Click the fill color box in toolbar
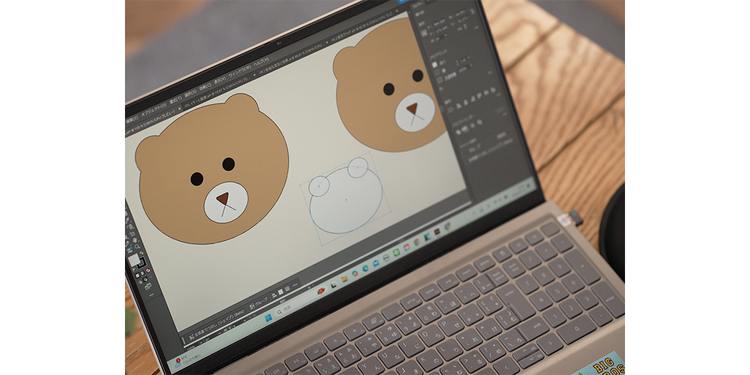This screenshot has width=750, height=375. click(x=134, y=260)
